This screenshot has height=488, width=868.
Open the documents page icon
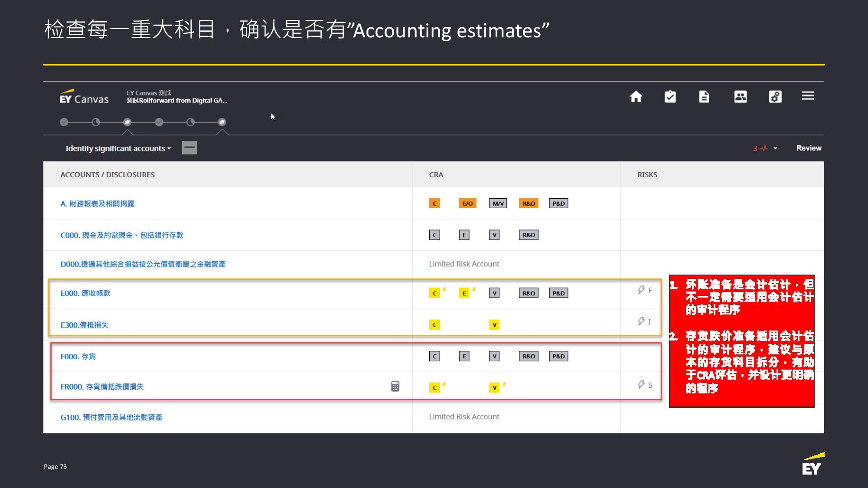point(704,96)
